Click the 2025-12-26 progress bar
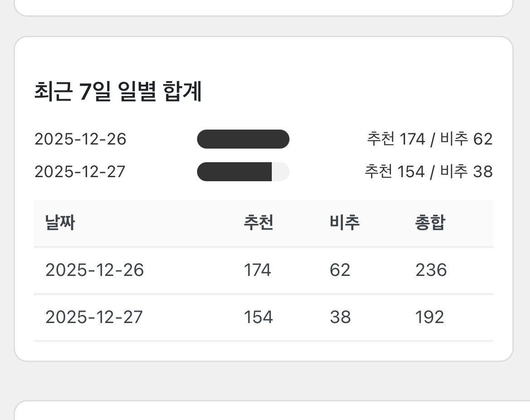 pyautogui.click(x=243, y=139)
